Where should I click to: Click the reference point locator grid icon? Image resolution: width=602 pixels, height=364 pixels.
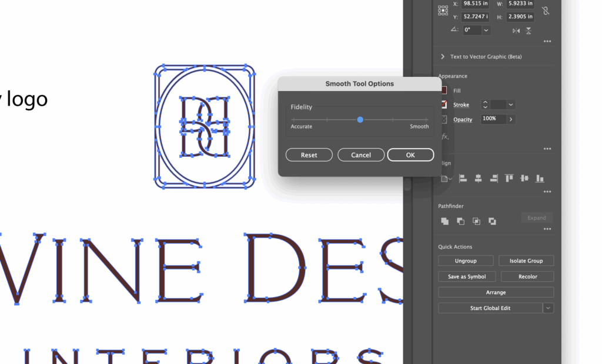443,11
